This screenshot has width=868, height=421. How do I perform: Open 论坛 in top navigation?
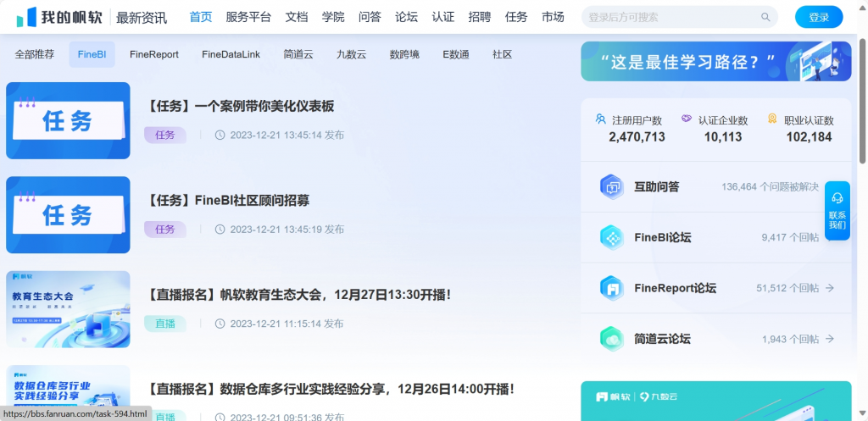(x=406, y=17)
